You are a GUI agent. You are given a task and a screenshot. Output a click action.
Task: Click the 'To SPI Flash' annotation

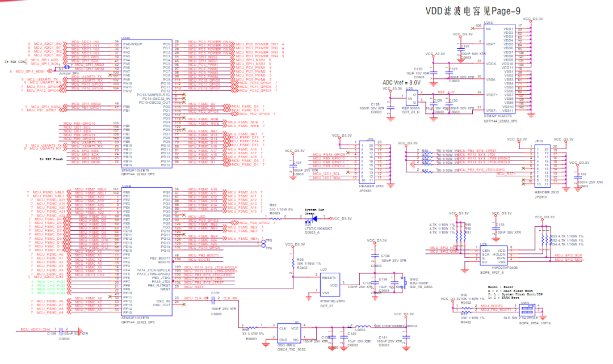click(x=51, y=159)
